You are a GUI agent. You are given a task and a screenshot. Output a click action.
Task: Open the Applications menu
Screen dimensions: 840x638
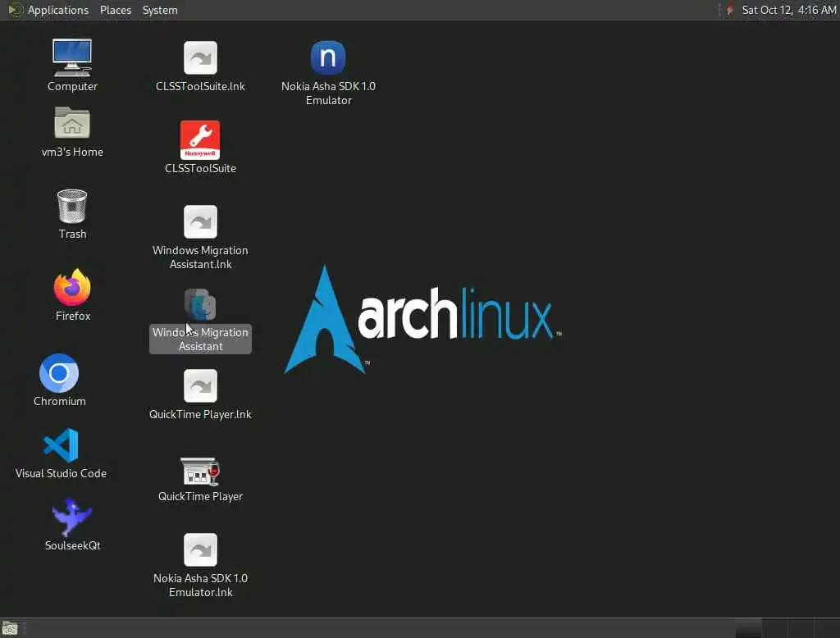click(58, 10)
